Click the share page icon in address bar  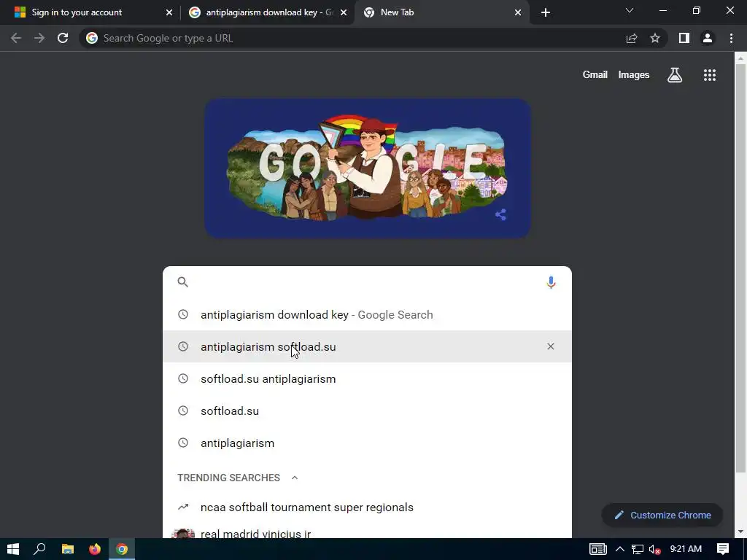pyautogui.click(x=632, y=38)
